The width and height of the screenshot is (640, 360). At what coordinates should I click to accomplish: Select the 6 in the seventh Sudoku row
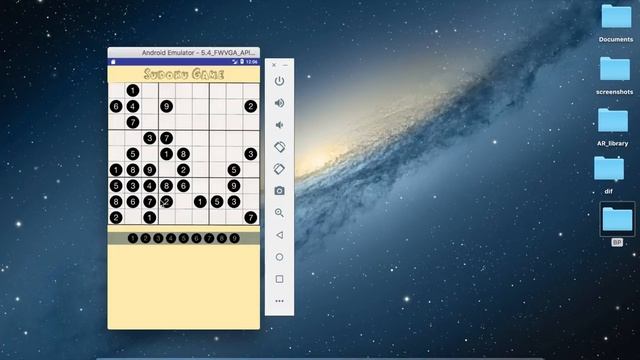(x=183, y=186)
